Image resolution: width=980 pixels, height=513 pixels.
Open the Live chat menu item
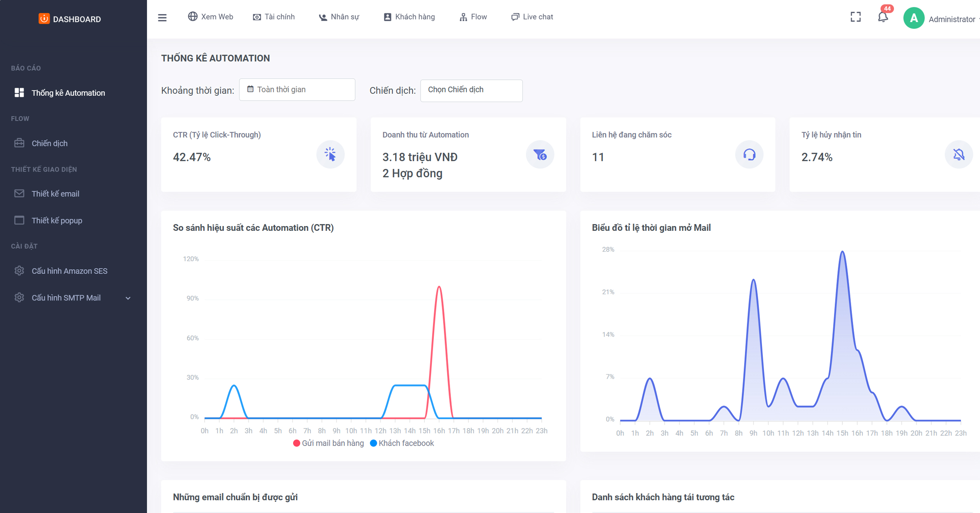(x=532, y=17)
